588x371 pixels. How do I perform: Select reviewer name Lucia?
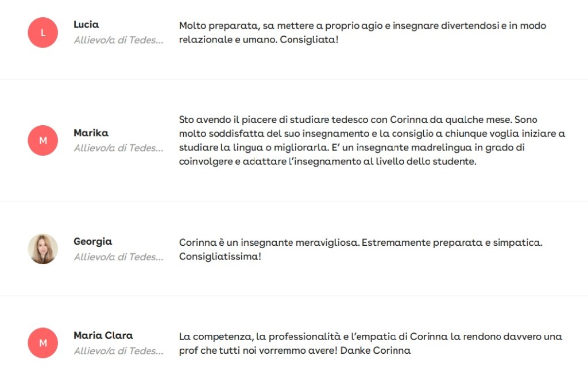[86, 25]
